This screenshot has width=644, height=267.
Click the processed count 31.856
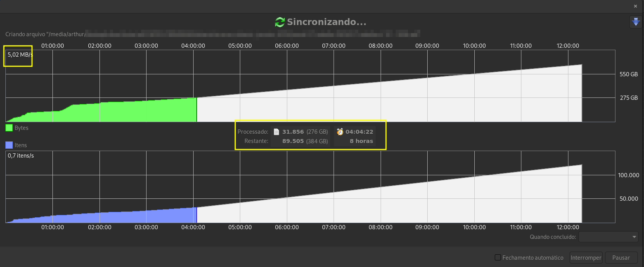[293, 132]
